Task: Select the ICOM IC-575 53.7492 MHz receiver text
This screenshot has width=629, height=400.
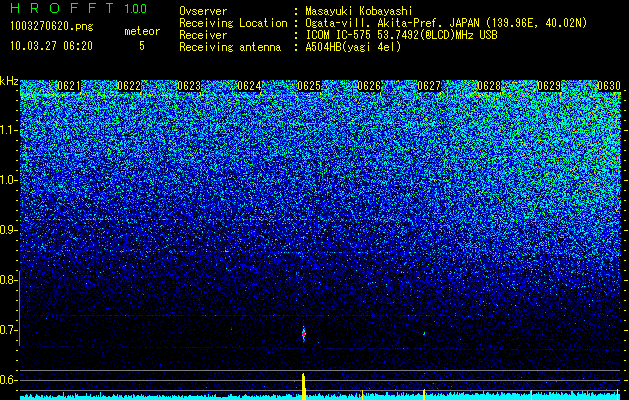Action: [401, 35]
